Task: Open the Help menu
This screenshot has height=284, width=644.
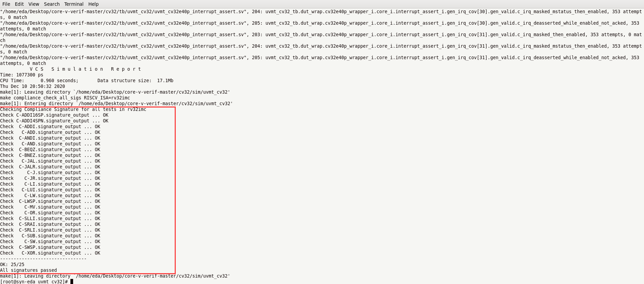Action: click(x=93, y=4)
